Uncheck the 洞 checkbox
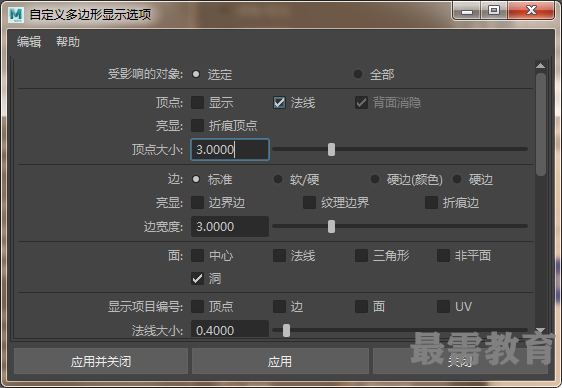The width and height of the screenshot is (562, 388). coord(197,278)
